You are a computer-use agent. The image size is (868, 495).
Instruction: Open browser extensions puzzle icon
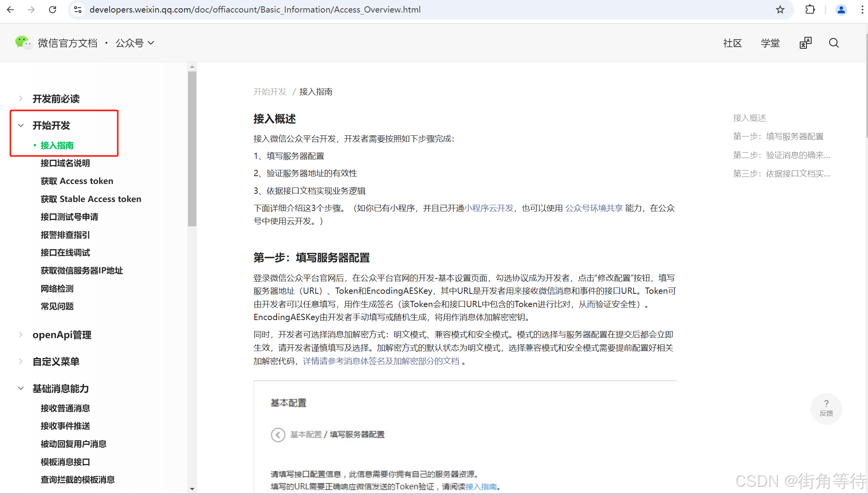pyautogui.click(x=810, y=9)
